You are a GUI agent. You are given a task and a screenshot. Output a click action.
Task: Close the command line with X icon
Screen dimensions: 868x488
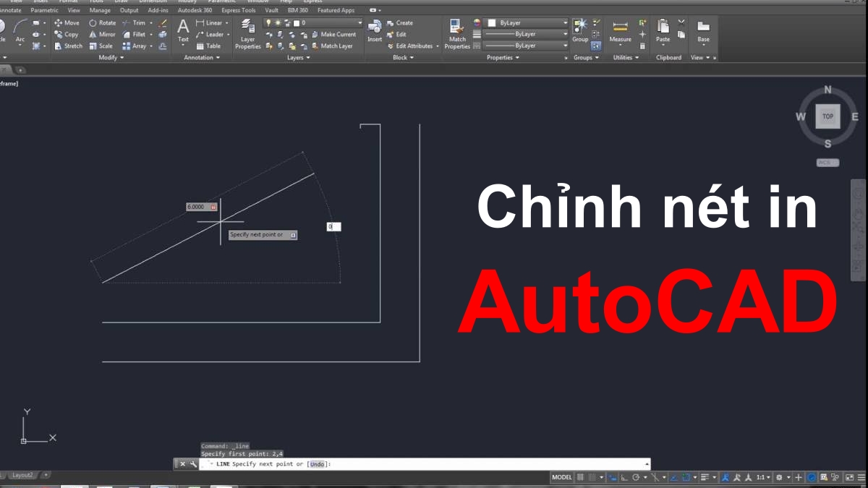(183, 464)
